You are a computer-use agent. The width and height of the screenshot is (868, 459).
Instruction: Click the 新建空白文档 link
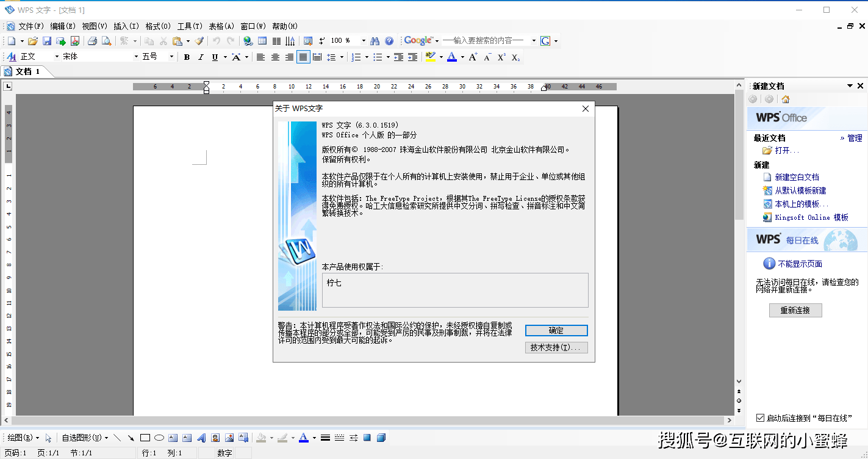click(797, 177)
